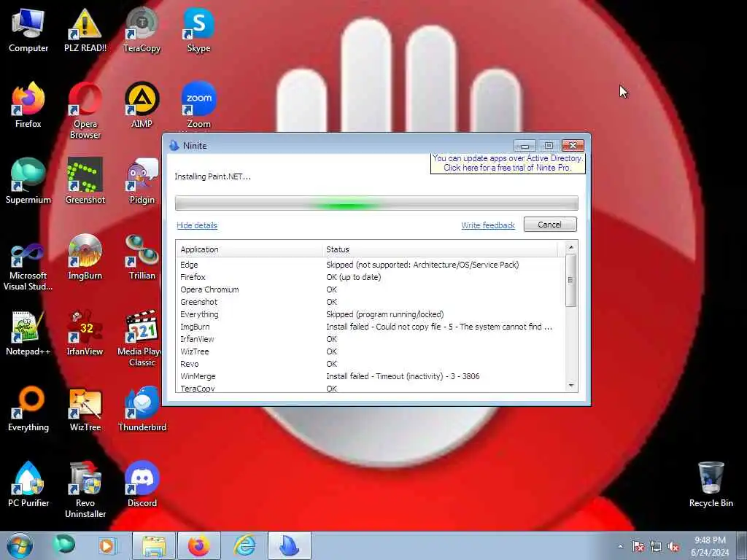This screenshot has width=747, height=560.
Task: Cancel the Ninite installation
Action: [550, 225]
